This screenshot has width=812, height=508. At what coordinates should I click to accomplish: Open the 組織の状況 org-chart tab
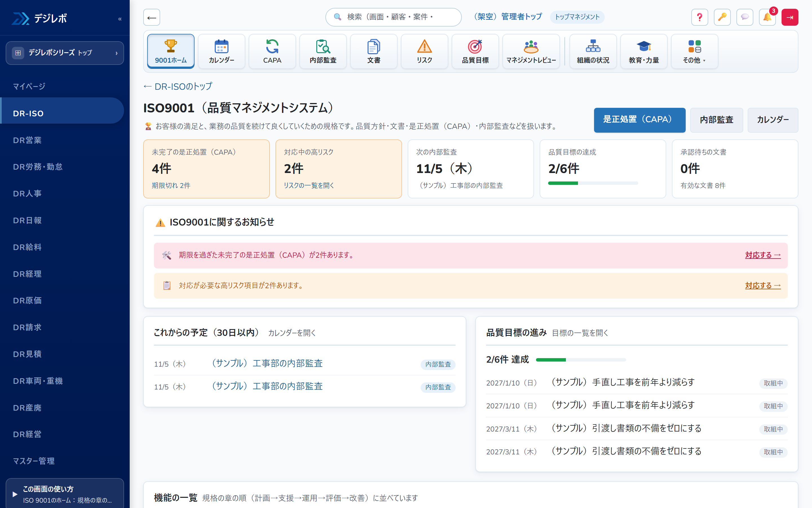tap(593, 51)
